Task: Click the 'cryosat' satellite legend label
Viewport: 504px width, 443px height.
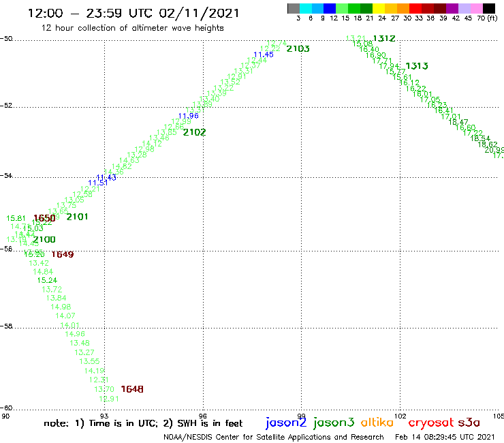Action: point(431,423)
